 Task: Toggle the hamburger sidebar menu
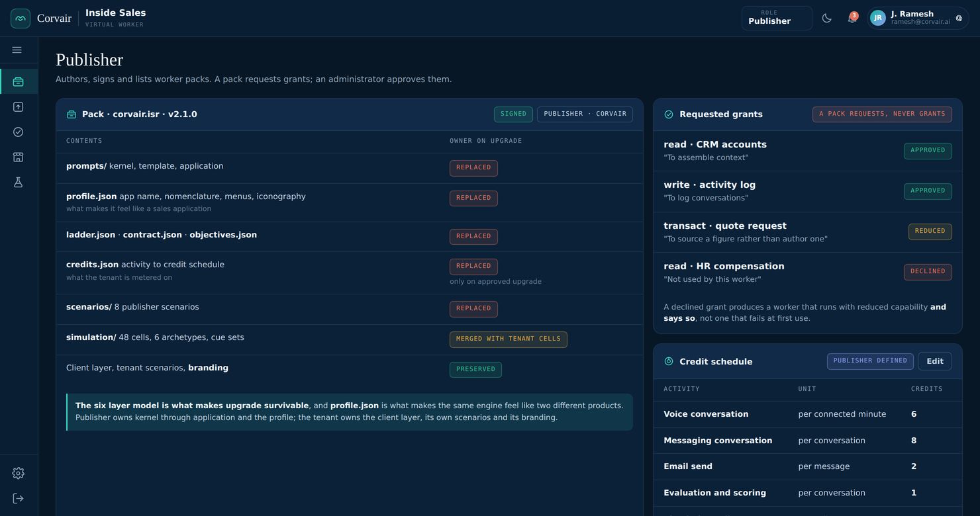coord(17,50)
